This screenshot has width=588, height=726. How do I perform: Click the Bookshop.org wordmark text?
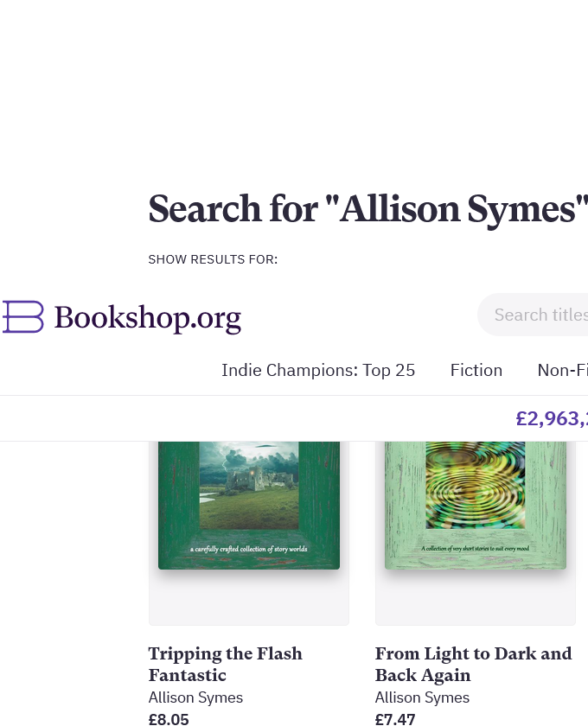pos(147,318)
